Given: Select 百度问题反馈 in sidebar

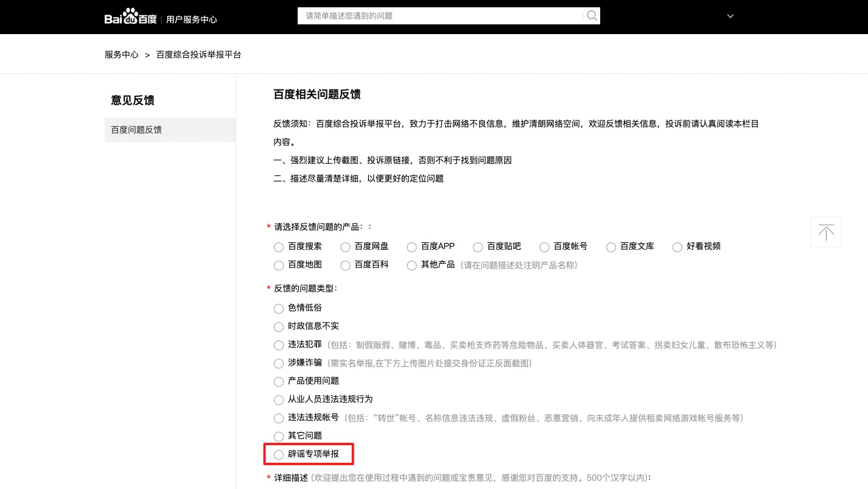Looking at the screenshot, I should pyautogui.click(x=170, y=130).
